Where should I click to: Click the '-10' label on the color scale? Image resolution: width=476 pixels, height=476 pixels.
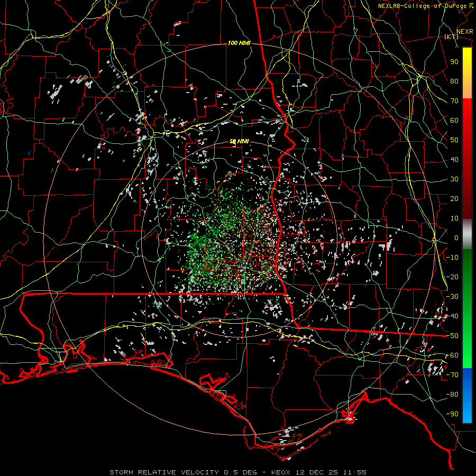[x=452, y=258]
